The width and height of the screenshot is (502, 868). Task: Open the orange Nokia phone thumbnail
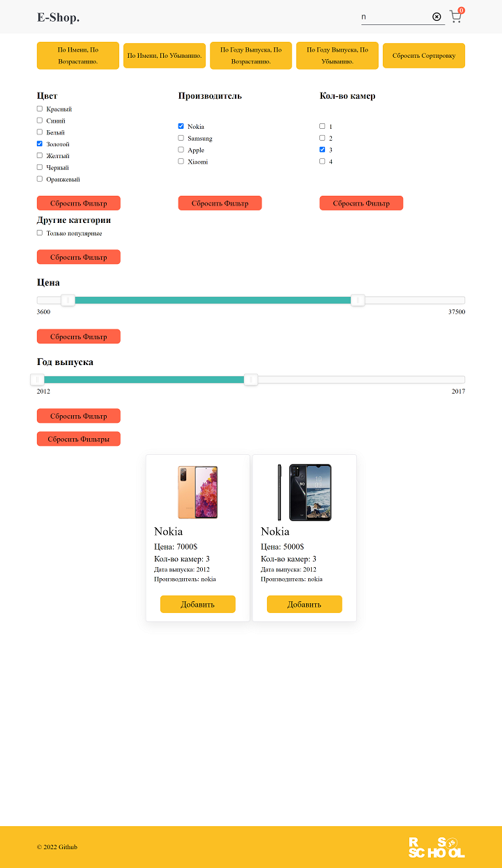tap(197, 493)
